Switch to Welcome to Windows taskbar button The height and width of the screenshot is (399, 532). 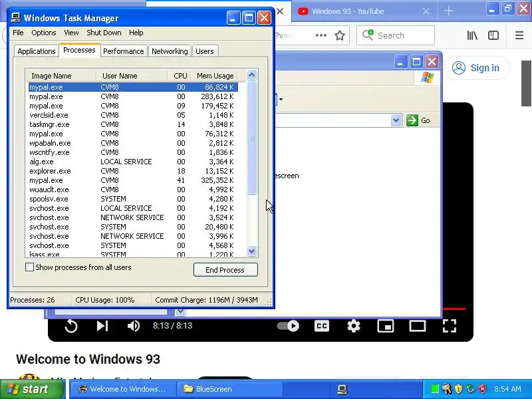pyautogui.click(x=123, y=389)
